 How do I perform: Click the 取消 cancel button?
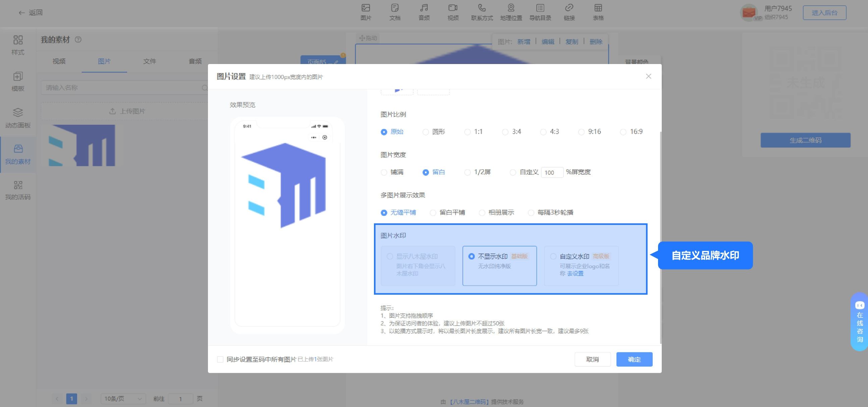click(592, 359)
